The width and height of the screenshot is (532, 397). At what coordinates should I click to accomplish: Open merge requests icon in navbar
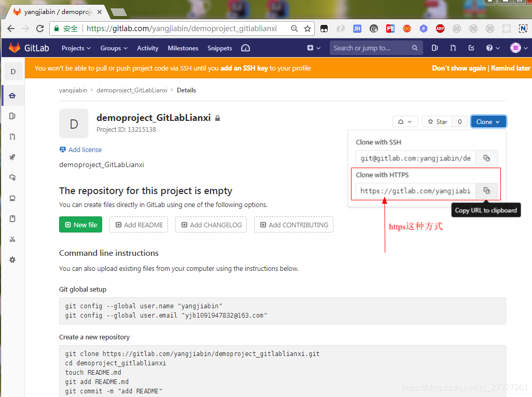point(453,48)
